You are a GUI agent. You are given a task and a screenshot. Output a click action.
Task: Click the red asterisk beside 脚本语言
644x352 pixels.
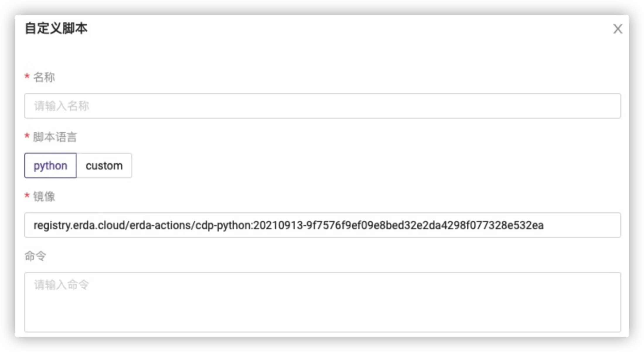[27, 136]
